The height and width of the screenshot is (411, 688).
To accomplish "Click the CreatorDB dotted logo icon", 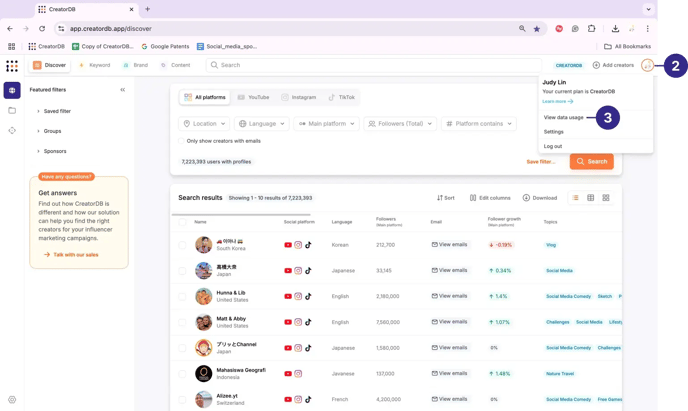I will 12,66.
